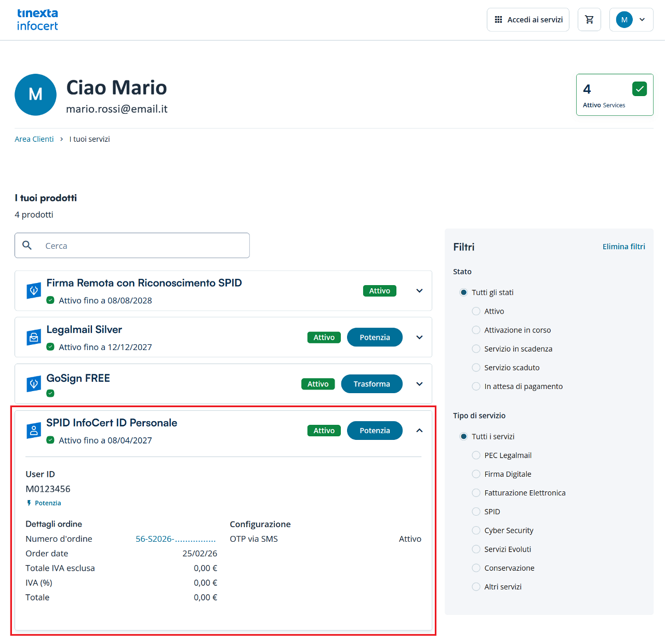Click the tinexta infocert logo

coord(37,20)
